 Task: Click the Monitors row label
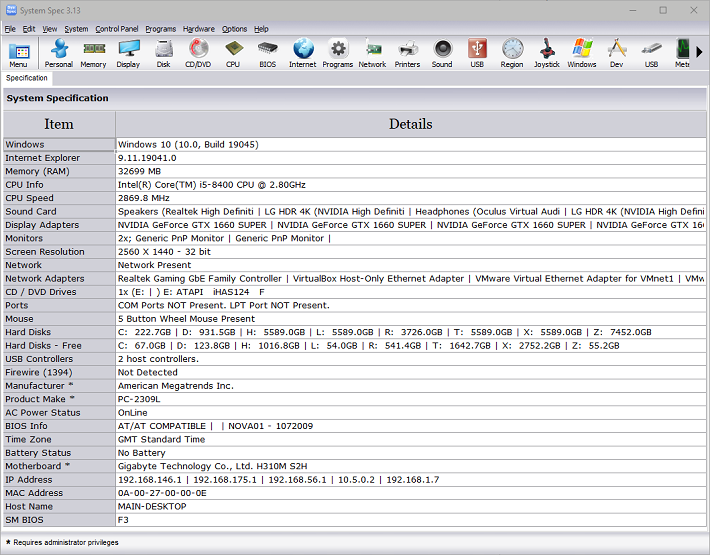point(59,238)
